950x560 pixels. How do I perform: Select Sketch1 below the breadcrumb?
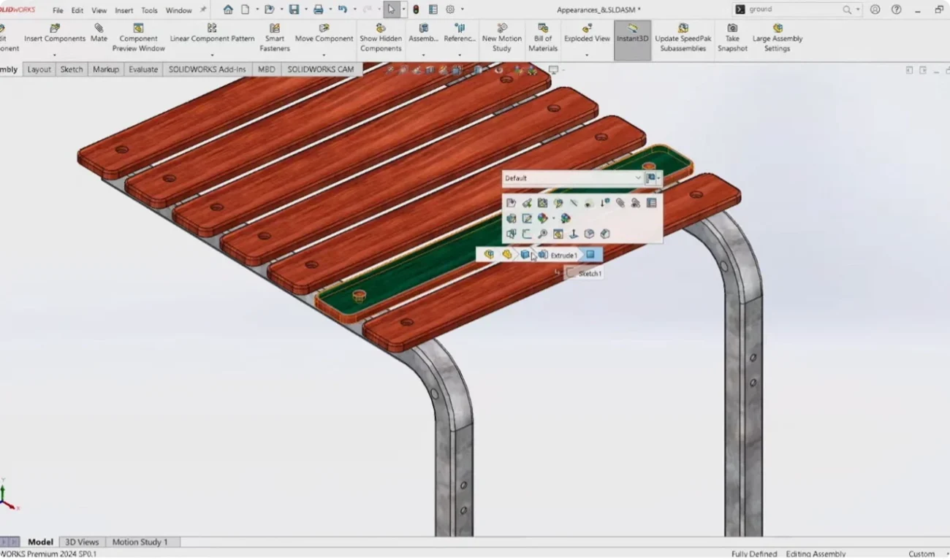pyautogui.click(x=589, y=274)
